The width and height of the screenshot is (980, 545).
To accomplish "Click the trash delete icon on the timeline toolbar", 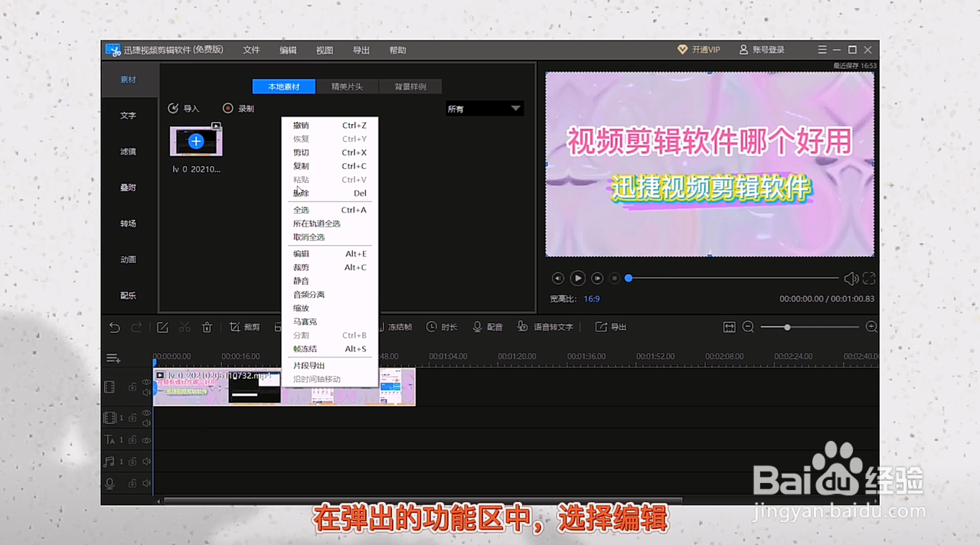I will pyautogui.click(x=207, y=327).
